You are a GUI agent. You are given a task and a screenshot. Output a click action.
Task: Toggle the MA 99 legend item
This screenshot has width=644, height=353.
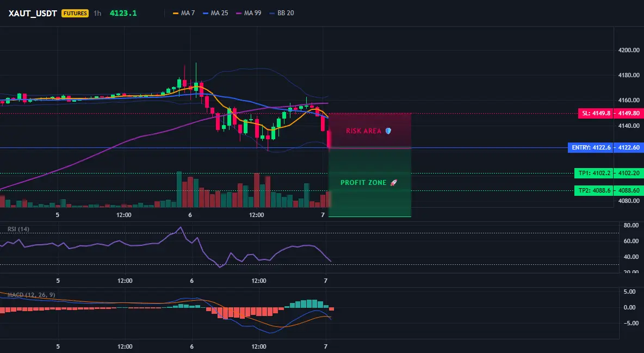(x=249, y=13)
